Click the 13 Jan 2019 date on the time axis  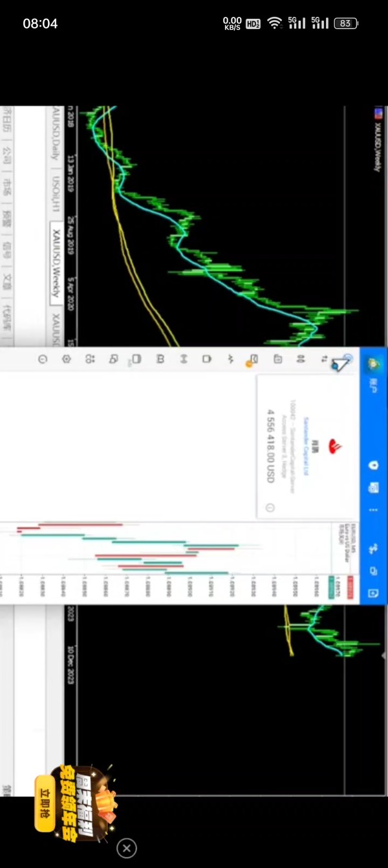70,173
